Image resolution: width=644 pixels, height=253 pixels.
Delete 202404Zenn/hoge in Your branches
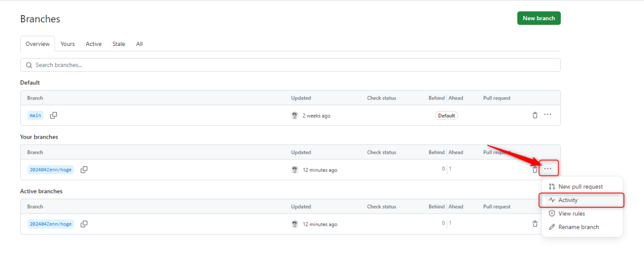tap(535, 169)
